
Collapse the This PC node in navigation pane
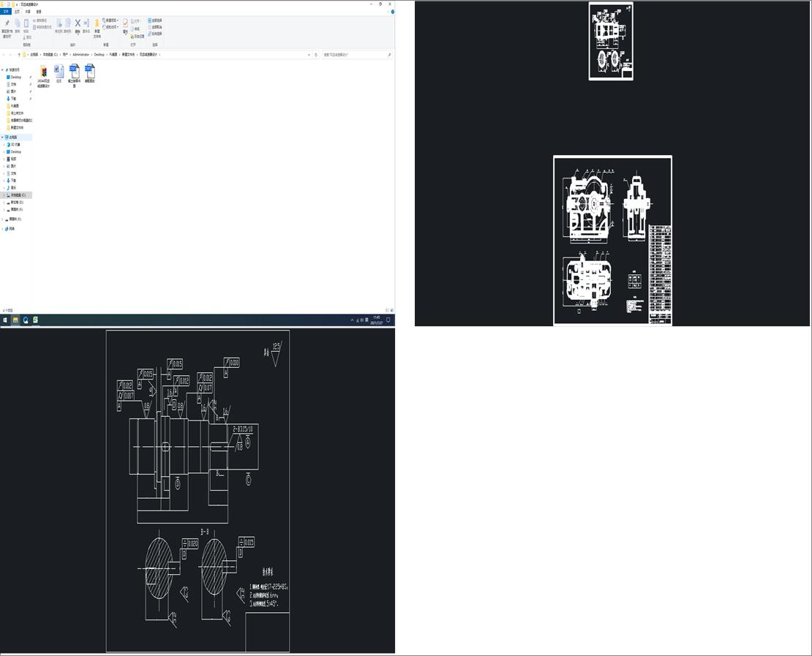pos(3,137)
